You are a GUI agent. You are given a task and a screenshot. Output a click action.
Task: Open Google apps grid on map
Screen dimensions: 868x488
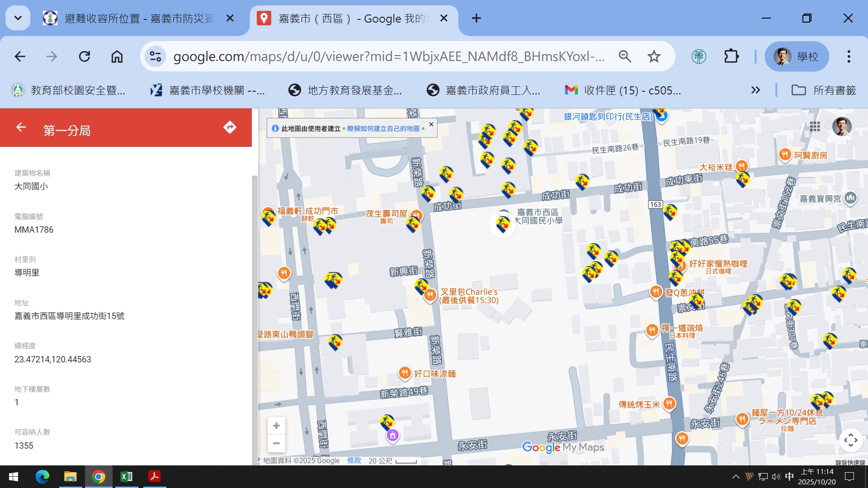coord(815,127)
